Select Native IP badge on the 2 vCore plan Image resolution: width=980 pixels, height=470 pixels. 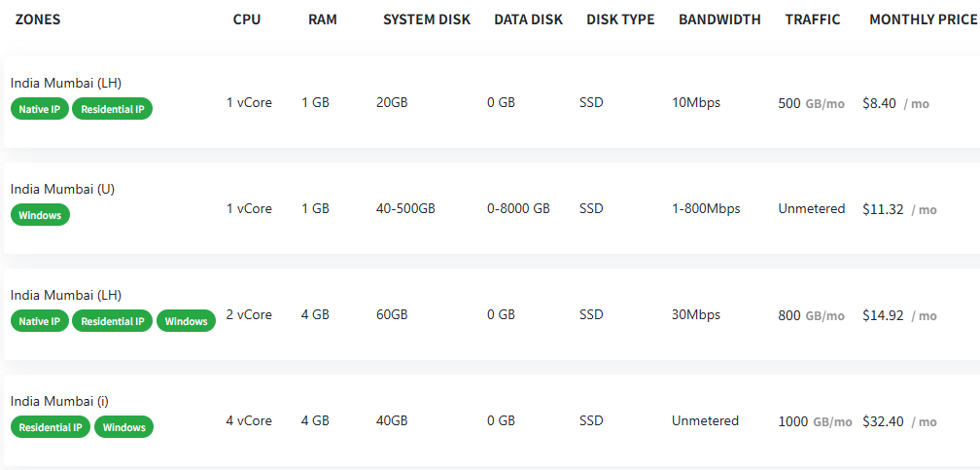[40, 321]
